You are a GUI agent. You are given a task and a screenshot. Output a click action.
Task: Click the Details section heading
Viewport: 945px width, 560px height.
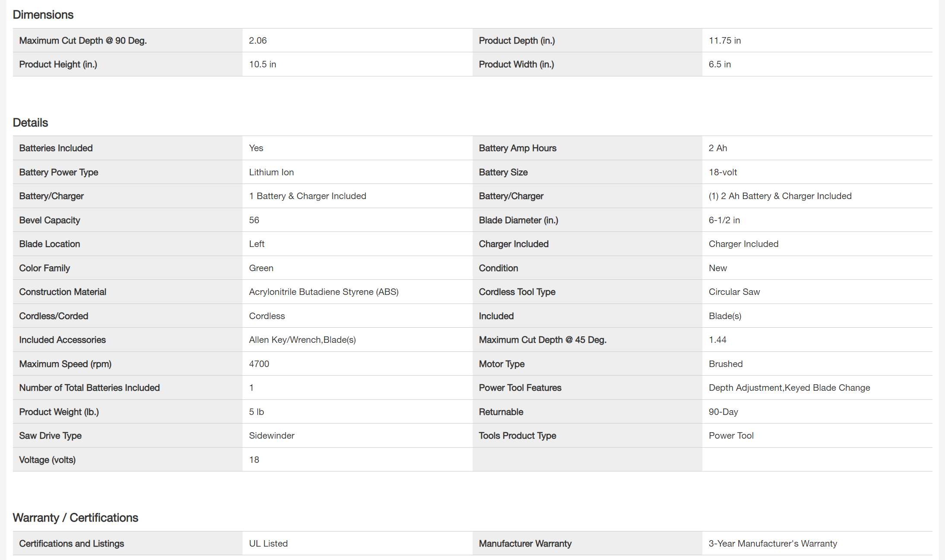click(30, 123)
